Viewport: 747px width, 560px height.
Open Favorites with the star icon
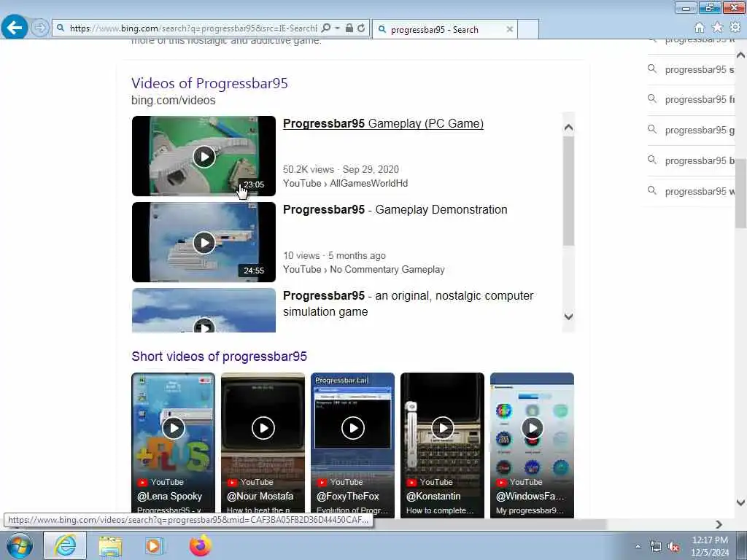[717, 28]
